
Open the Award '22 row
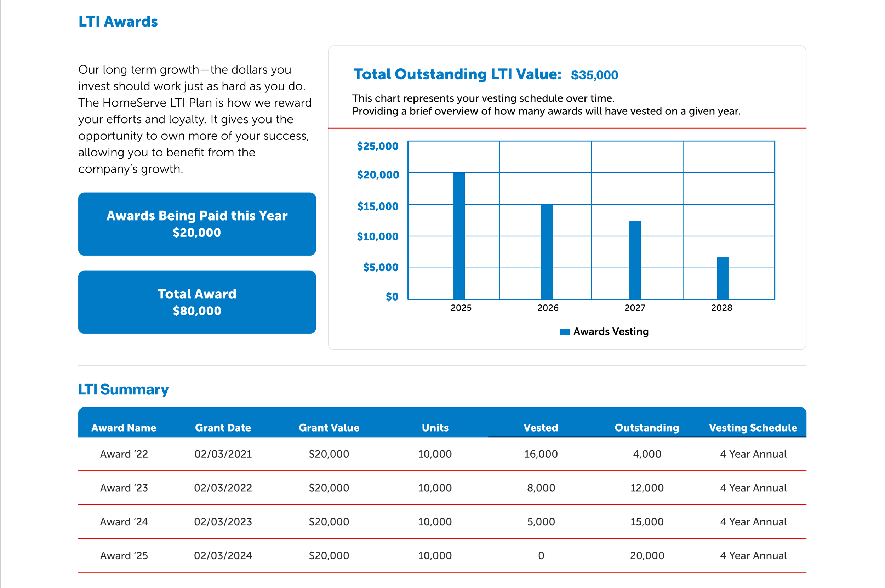point(124,454)
